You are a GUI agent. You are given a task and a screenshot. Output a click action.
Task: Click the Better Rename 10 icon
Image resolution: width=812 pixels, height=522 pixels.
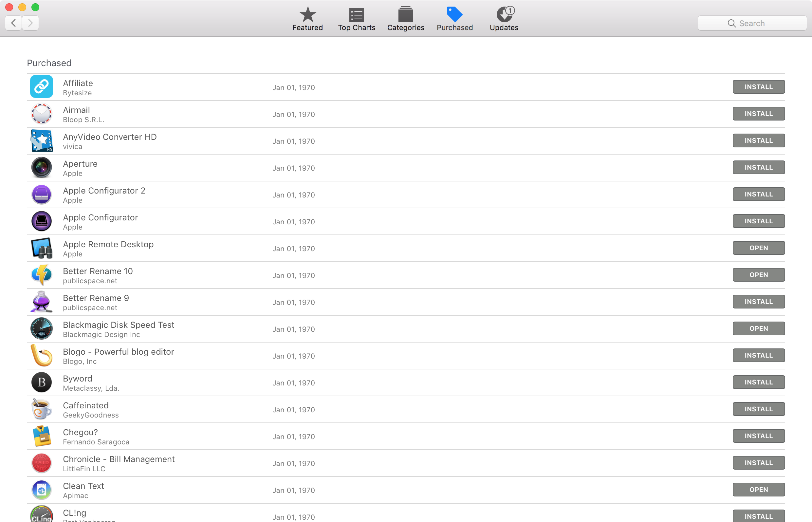pos(41,274)
